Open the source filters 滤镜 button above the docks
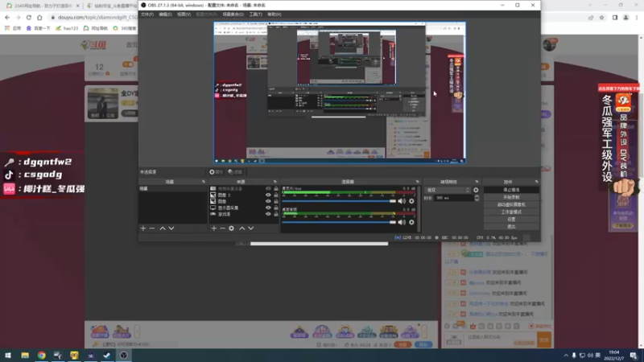 coord(235,172)
